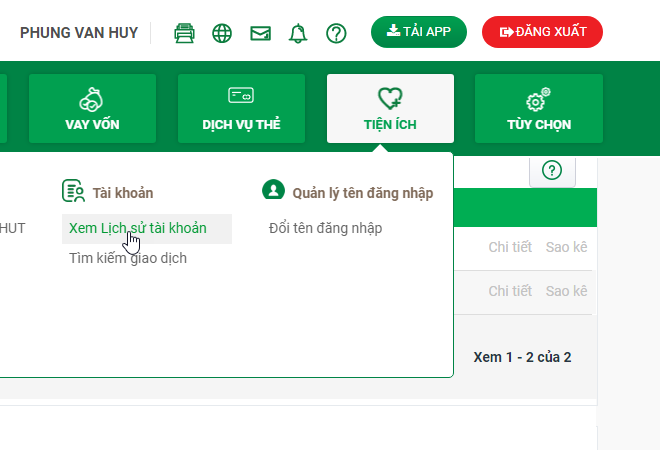Click the help question mark in header
The height and width of the screenshot is (450, 660).
(336, 33)
